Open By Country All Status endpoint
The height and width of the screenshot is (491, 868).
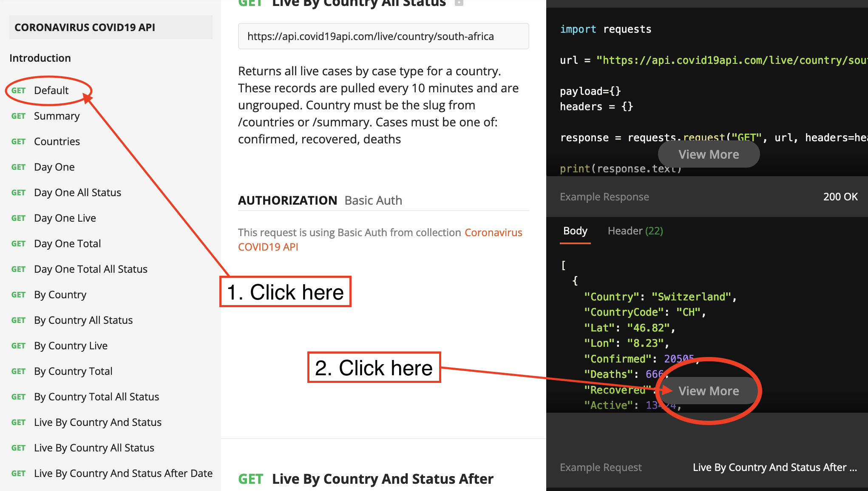click(83, 320)
